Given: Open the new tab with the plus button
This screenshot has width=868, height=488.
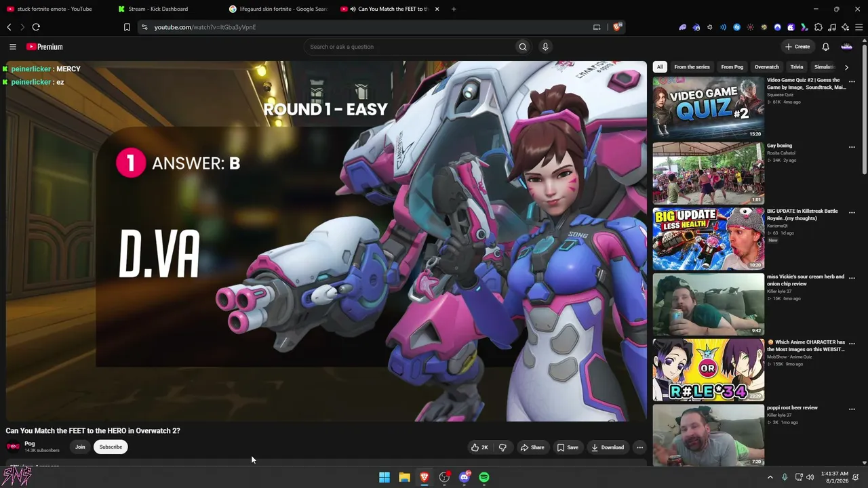Looking at the screenshot, I should [454, 9].
